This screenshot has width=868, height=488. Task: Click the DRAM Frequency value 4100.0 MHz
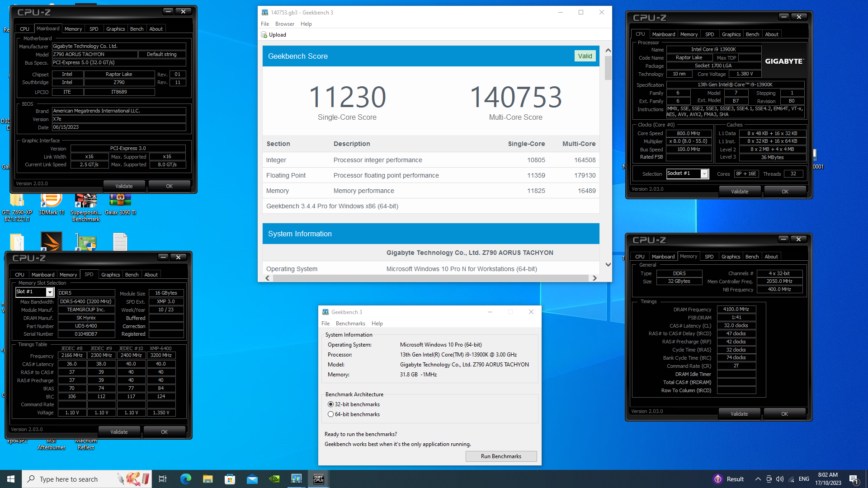point(736,310)
